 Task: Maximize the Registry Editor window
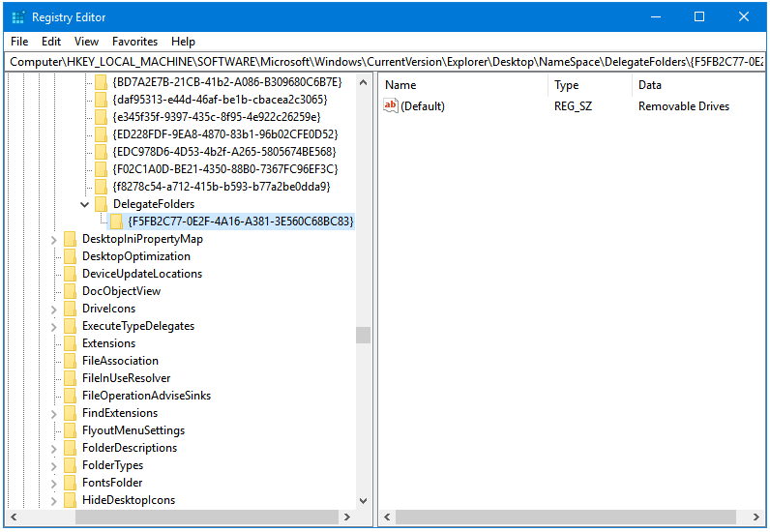tap(699, 16)
